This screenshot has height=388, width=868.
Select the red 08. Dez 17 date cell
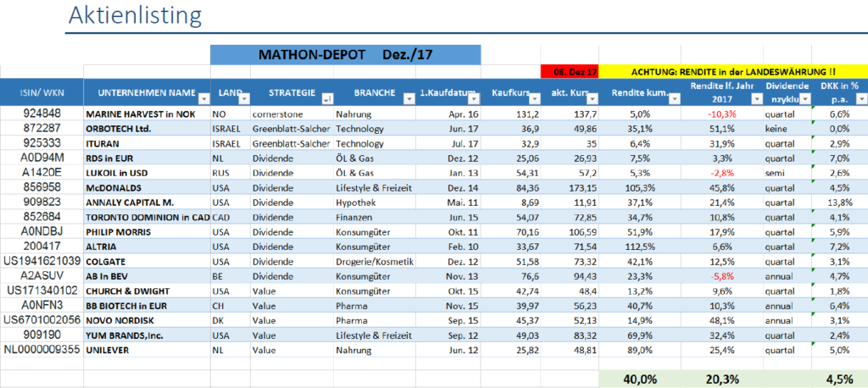tap(570, 72)
